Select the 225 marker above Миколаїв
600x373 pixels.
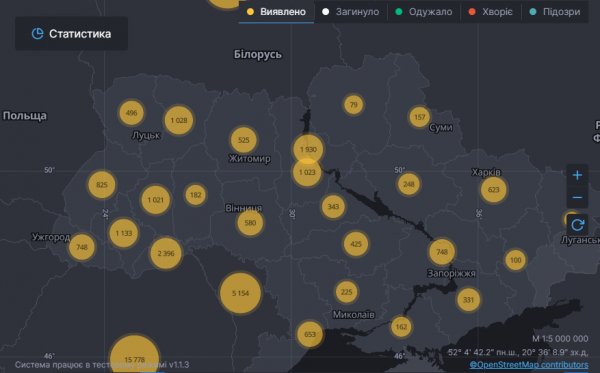[346, 292]
